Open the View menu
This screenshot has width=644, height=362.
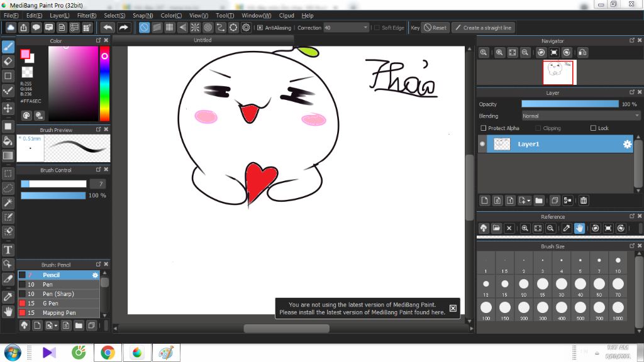point(199,16)
